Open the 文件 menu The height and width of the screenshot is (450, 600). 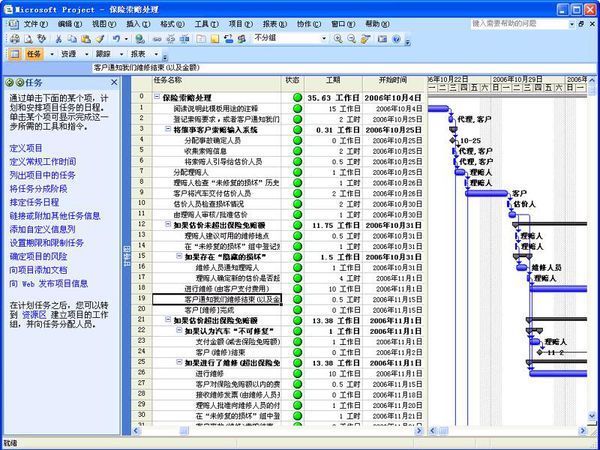(36, 24)
